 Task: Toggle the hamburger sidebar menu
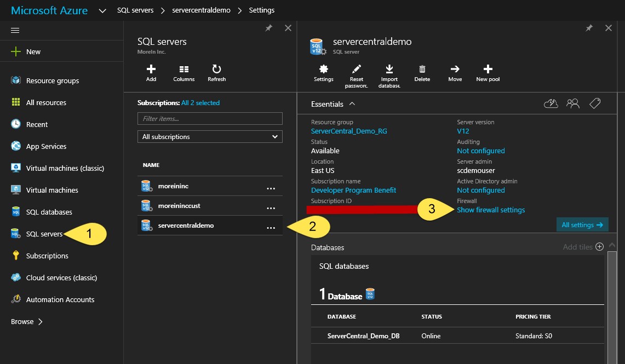click(x=15, y=30)
